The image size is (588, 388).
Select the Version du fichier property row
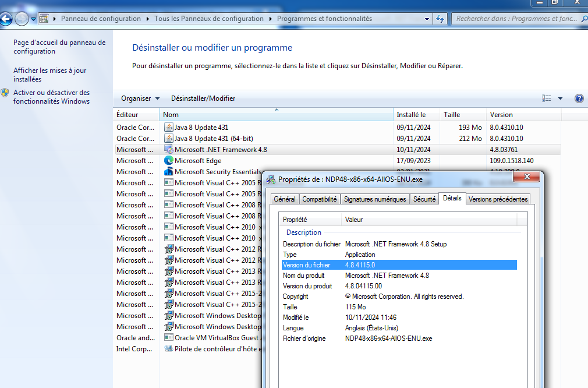[399, 265]
